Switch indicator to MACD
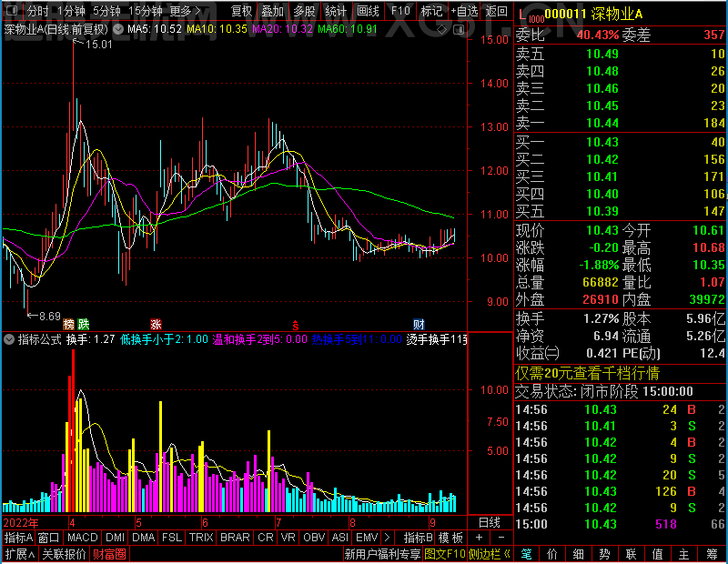The image size is (728, 564). tap(82, 538)
